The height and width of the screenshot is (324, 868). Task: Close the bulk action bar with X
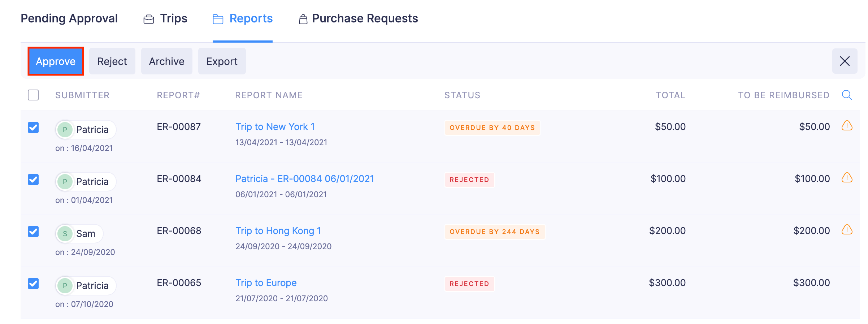tap(845, 61)
